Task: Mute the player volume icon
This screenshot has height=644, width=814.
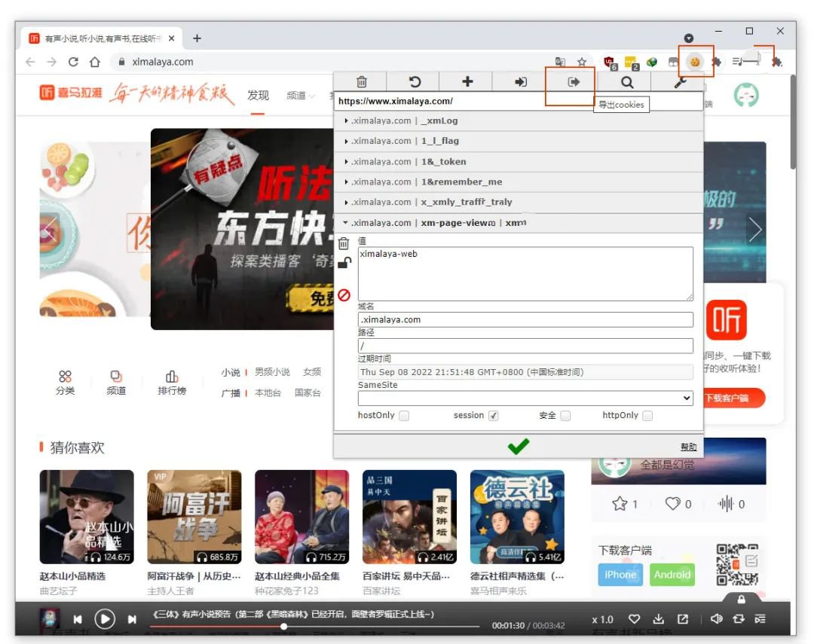Action: point(717,618)
